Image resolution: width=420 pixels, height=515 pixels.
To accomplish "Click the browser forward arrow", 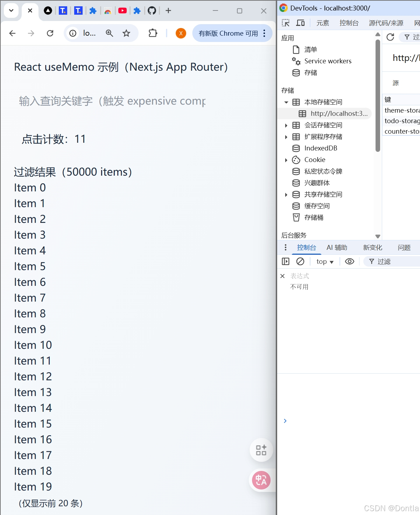I will coord(31,33).
